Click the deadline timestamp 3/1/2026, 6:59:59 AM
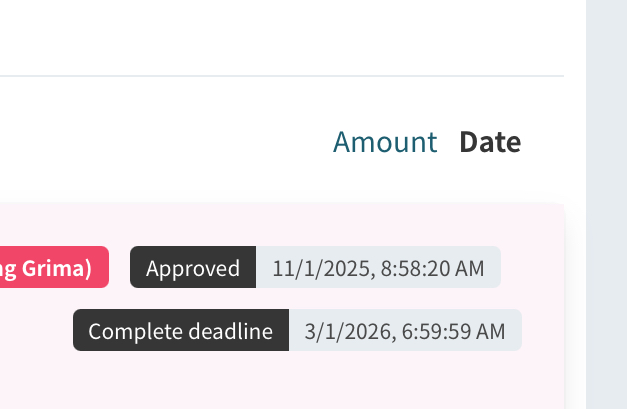Screen dimensions: 627x409 [405, 331]
